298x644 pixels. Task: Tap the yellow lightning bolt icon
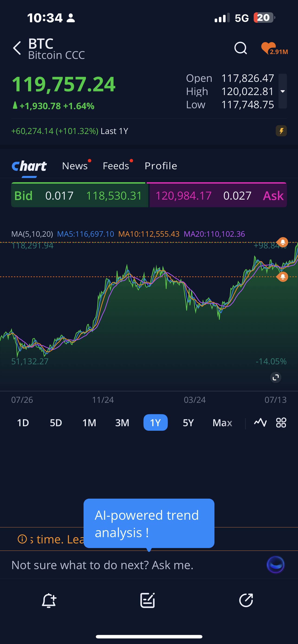[x=281, y=131]
